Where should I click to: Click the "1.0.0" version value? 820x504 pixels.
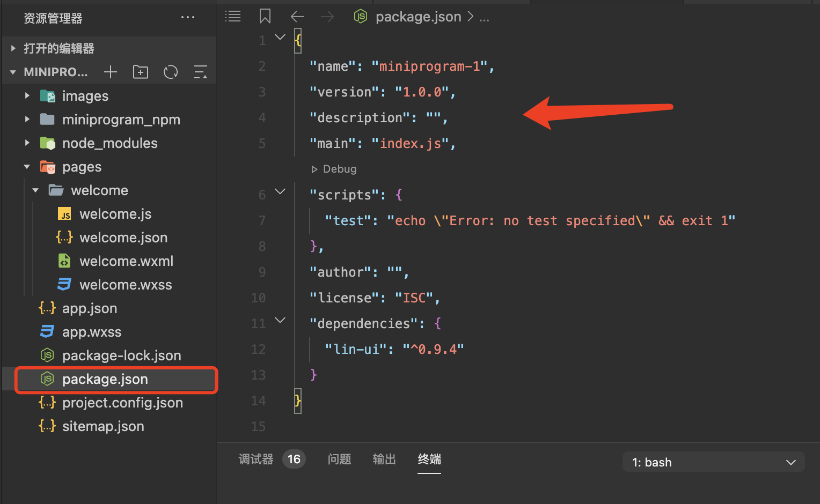coord(422,92)
